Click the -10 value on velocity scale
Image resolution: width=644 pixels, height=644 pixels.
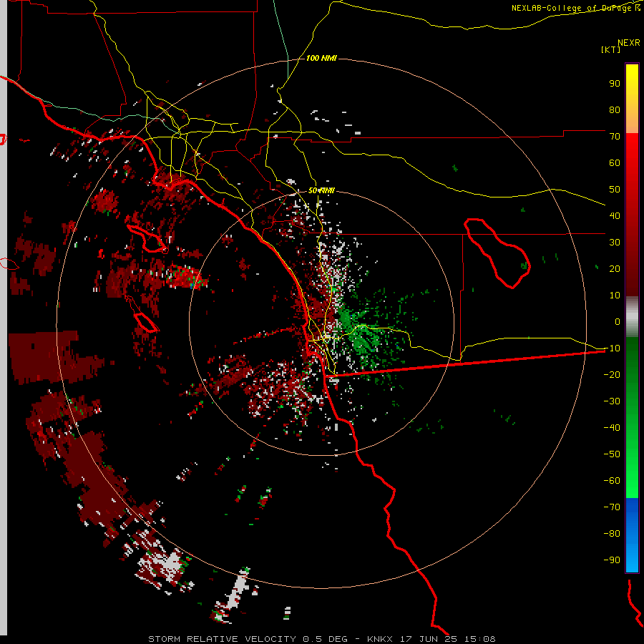[612, 348]
